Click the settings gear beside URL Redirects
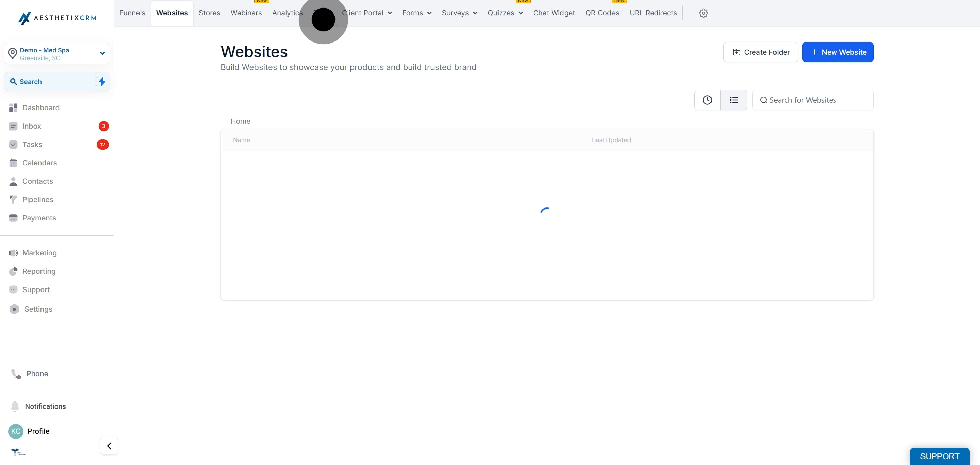Viewport: 980px width, 465px height. coord(703,13)
